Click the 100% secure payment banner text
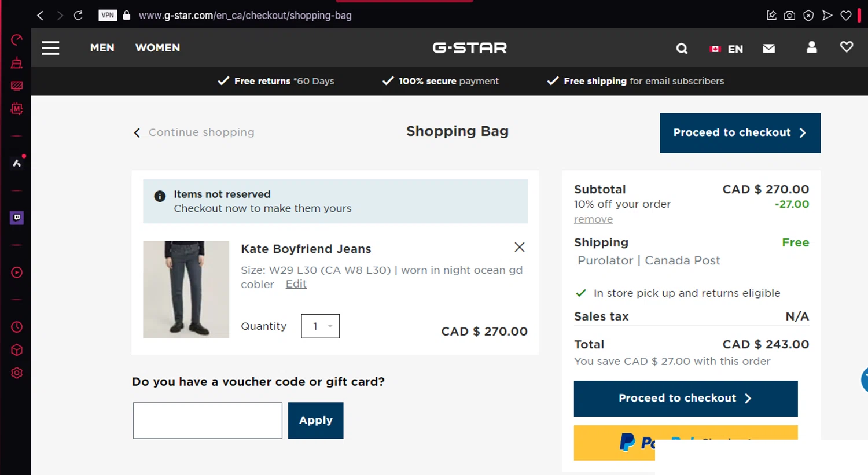The width and height of the screenshot is (868, 475). 448,81
